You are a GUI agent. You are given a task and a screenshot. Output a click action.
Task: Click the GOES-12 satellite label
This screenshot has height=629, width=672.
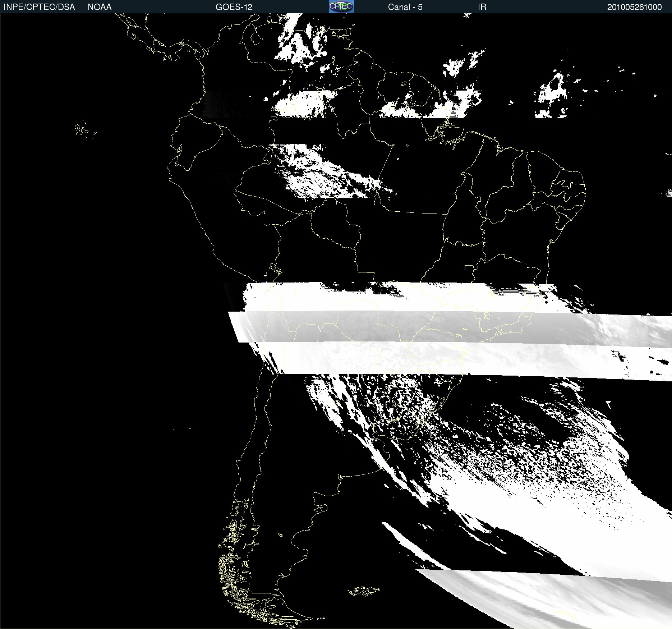pos(234,7)
